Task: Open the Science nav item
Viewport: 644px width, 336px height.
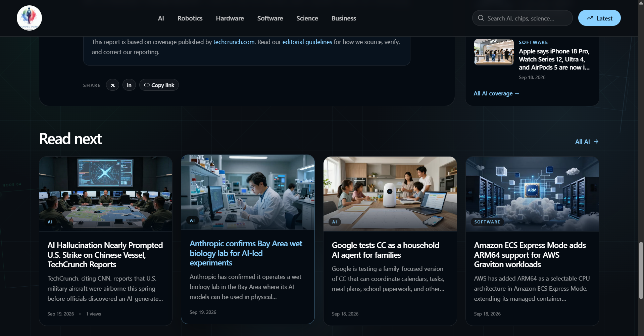Action: (x=307, y=18)
